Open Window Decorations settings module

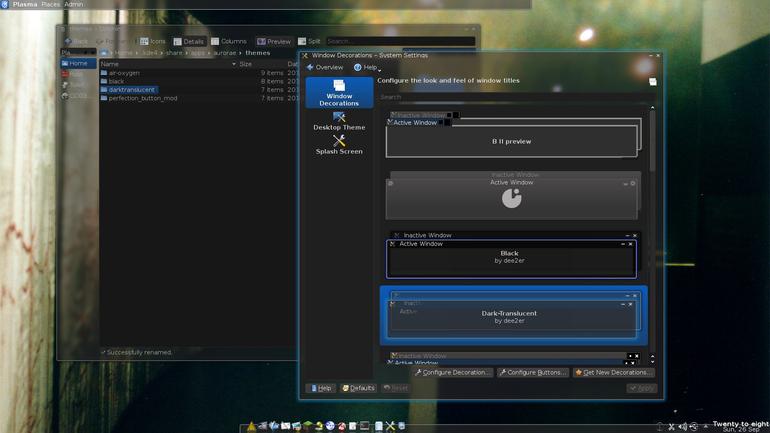[x=339, y=92]
